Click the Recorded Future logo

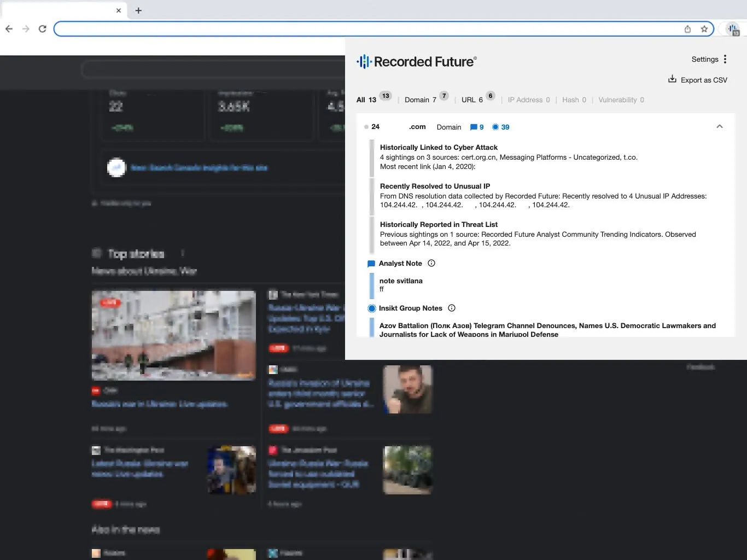pos(417,62)
